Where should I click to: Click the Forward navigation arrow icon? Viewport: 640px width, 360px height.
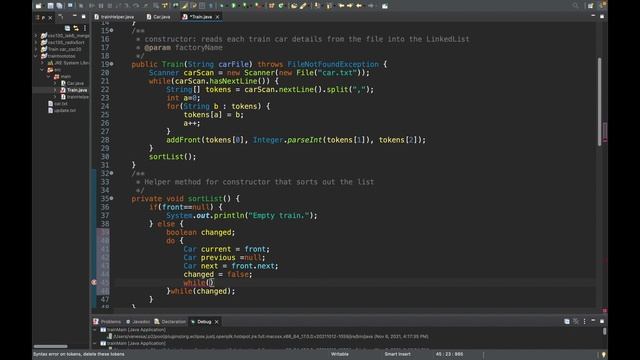point(371,6)
